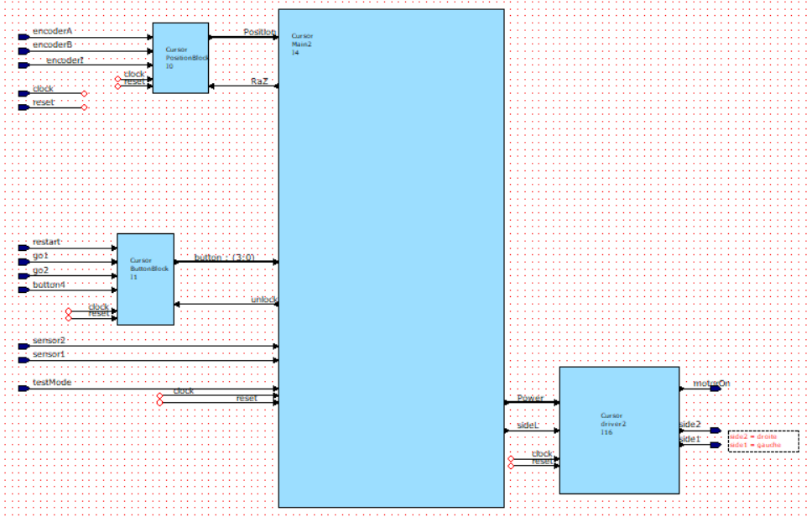Select the encoderB input port

coord(23,50)
